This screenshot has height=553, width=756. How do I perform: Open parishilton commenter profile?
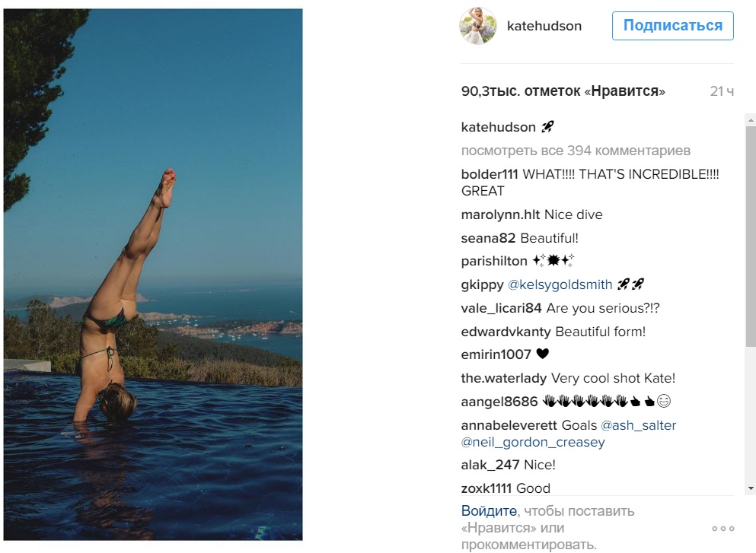(x=494, y=262)
